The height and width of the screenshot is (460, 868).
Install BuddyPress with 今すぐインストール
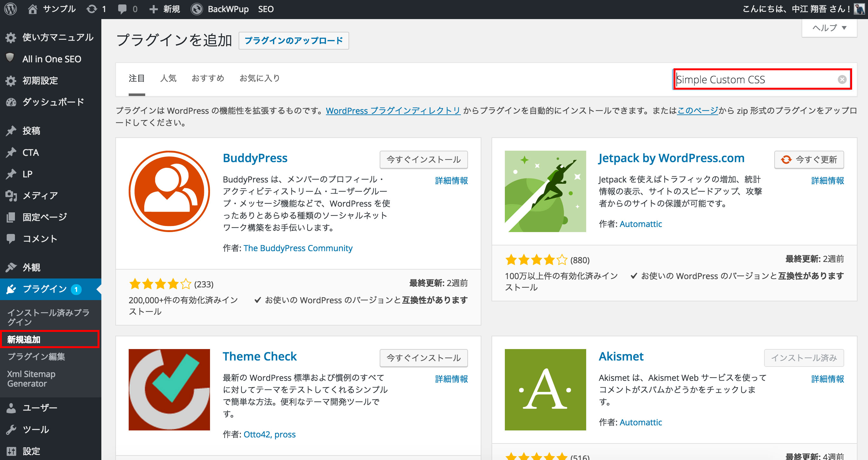click(424, 160)
